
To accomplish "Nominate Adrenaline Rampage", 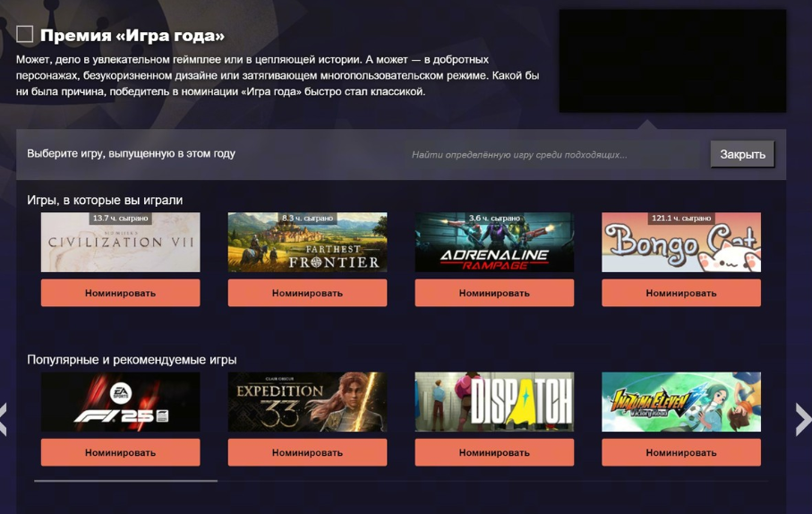I will 494,293.
